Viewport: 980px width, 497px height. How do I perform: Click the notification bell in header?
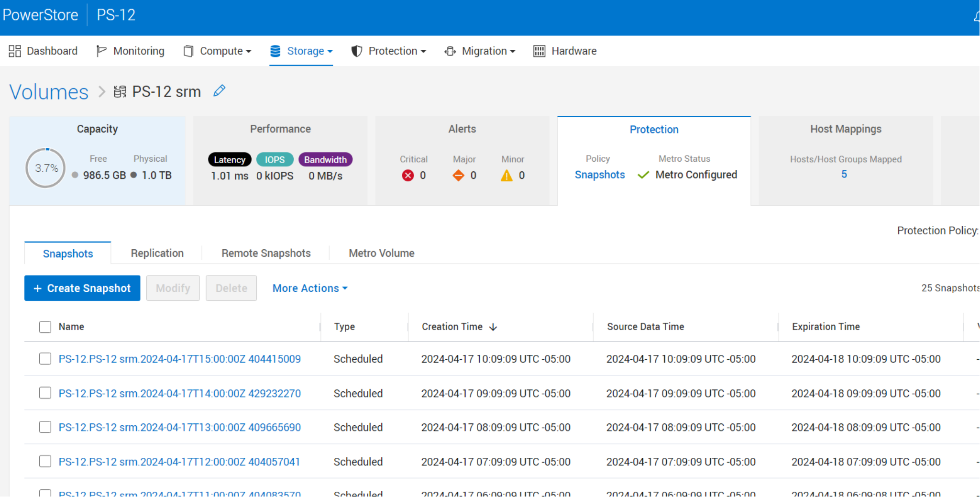(977, 17)
